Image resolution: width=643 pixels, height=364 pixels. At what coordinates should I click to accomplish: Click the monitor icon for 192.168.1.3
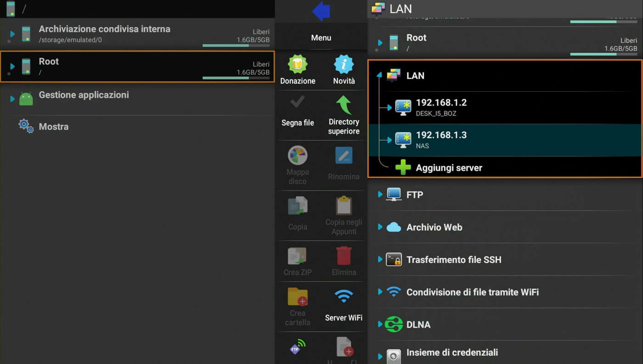403,140
